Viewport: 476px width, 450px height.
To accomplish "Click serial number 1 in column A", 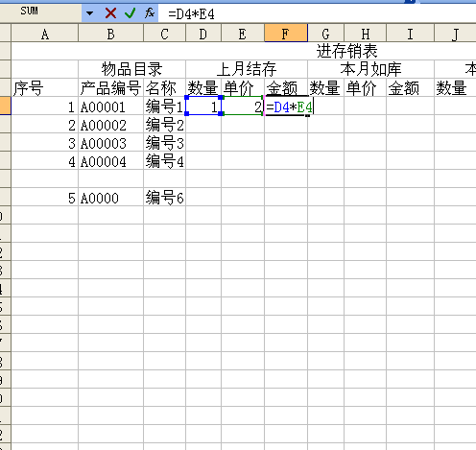I will click(45, 107).
